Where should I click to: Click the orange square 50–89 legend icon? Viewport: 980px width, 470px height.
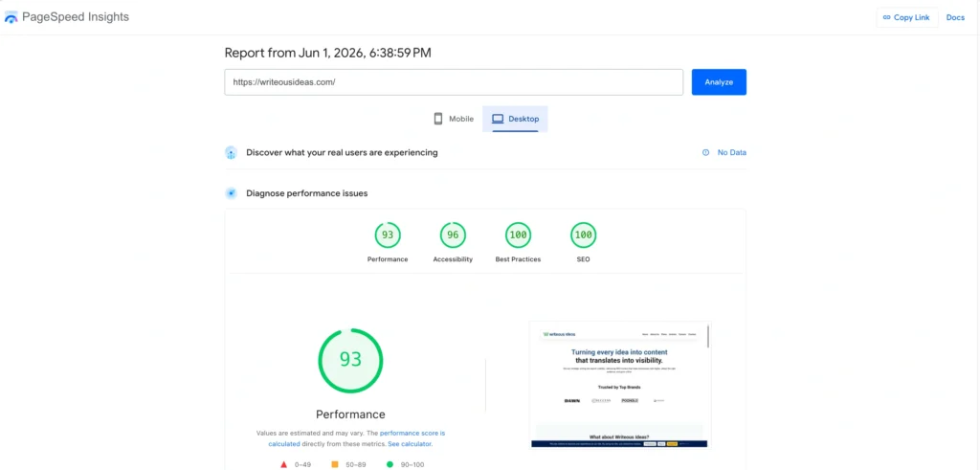(335, 464)
